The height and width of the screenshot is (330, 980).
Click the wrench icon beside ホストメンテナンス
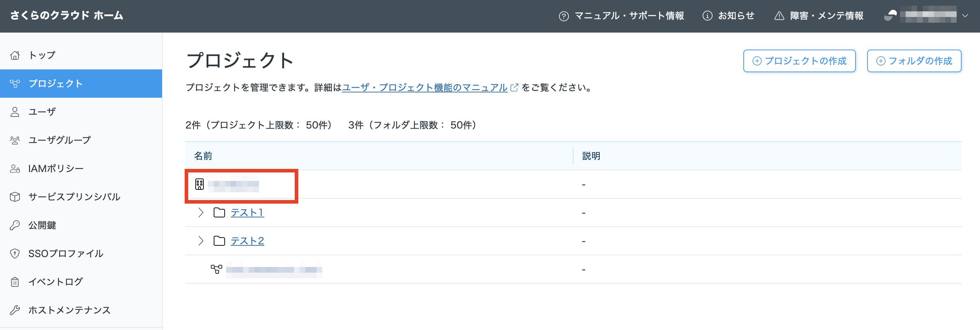(15, 310)
